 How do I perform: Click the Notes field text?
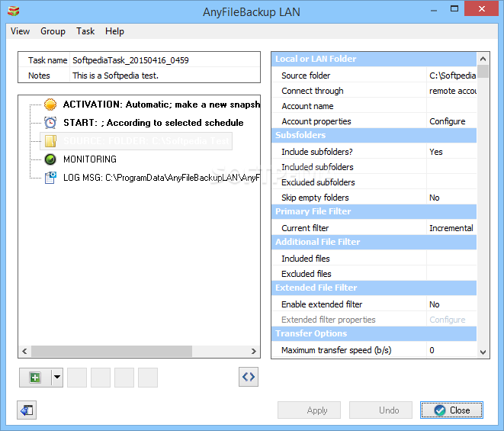click(x=165, y=76)
